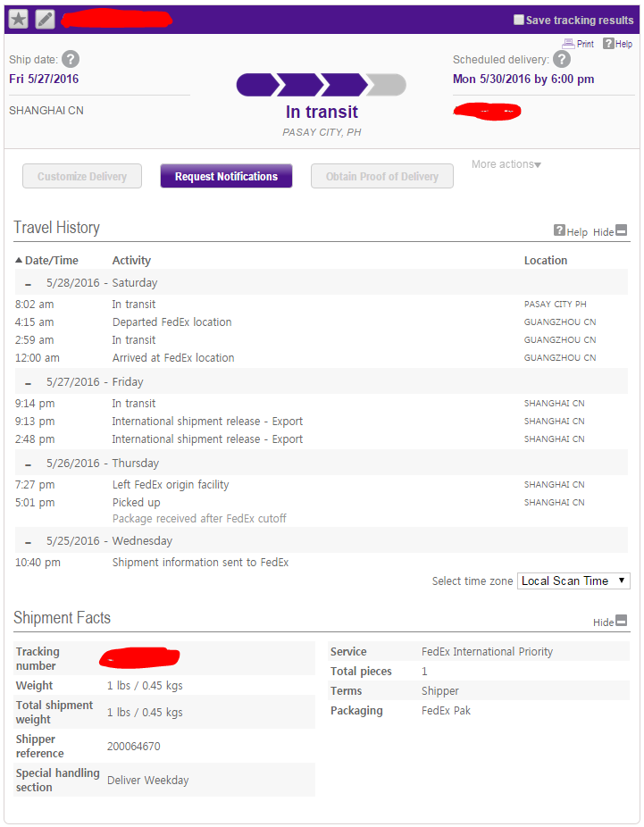The width and height of the screenshot is (644, 827).
Task: Open the More actions menu
Action: point(506,164)
